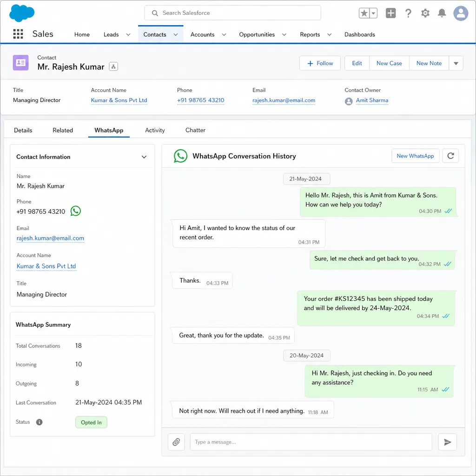
Task: Send the message with arrow button
Action: click(x=447, y=442)
